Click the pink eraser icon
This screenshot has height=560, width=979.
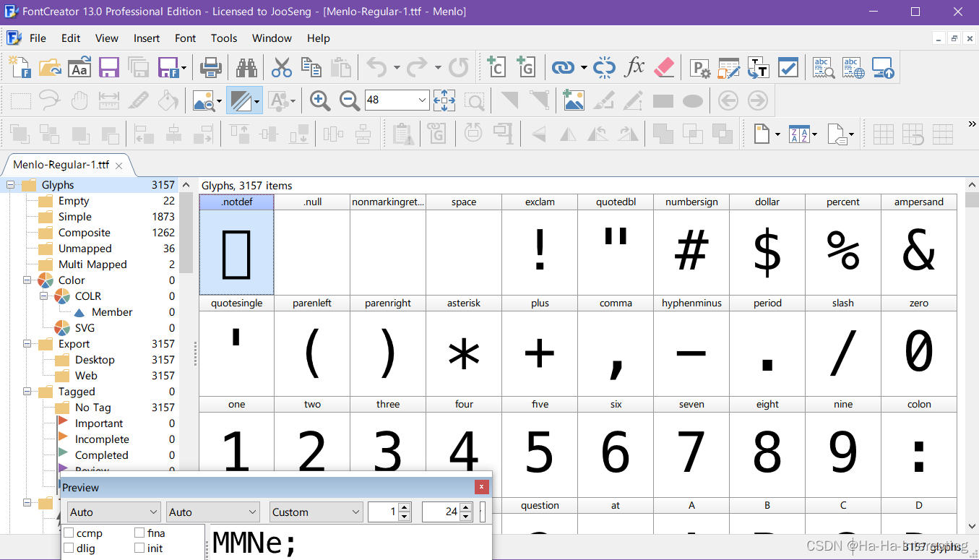(664, 67)
